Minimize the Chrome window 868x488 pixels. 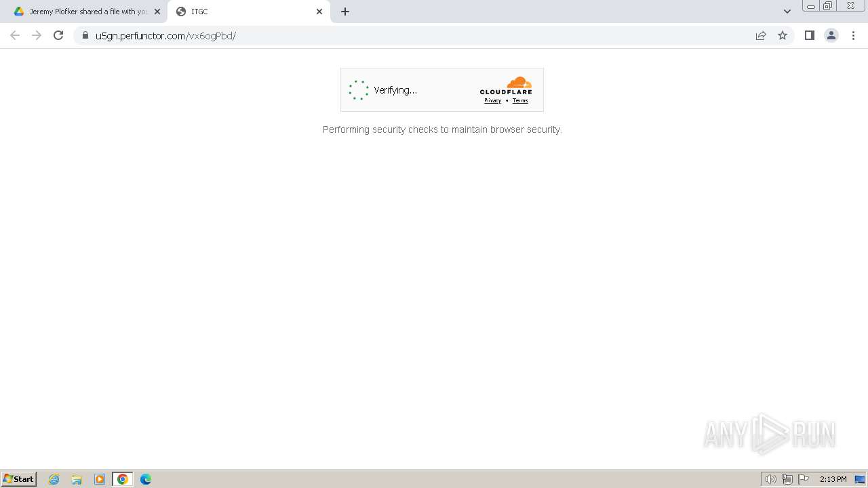[x=811, y=5]
